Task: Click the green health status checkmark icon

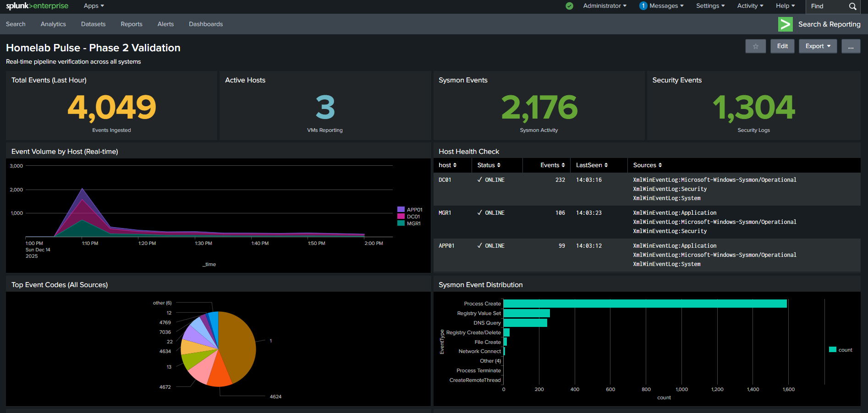Action: pyautogui.click(x=569, y=6)
